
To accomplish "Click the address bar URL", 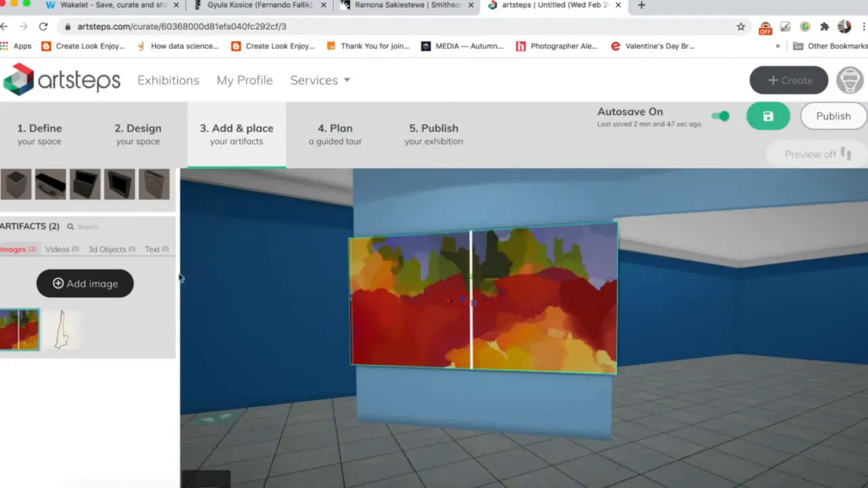I will (x=182, y=26).
